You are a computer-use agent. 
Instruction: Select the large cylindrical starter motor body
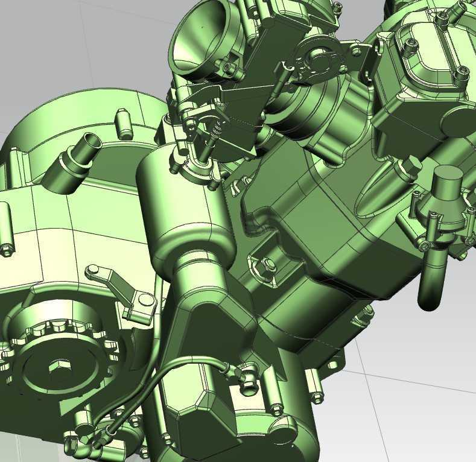click(187, 217)
